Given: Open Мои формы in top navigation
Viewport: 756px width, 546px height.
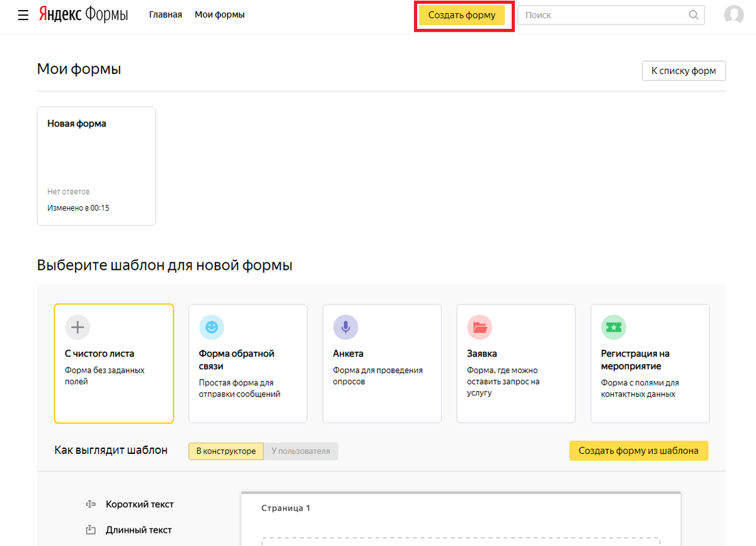Looking at the screenshot, I should tap(220, 15).
